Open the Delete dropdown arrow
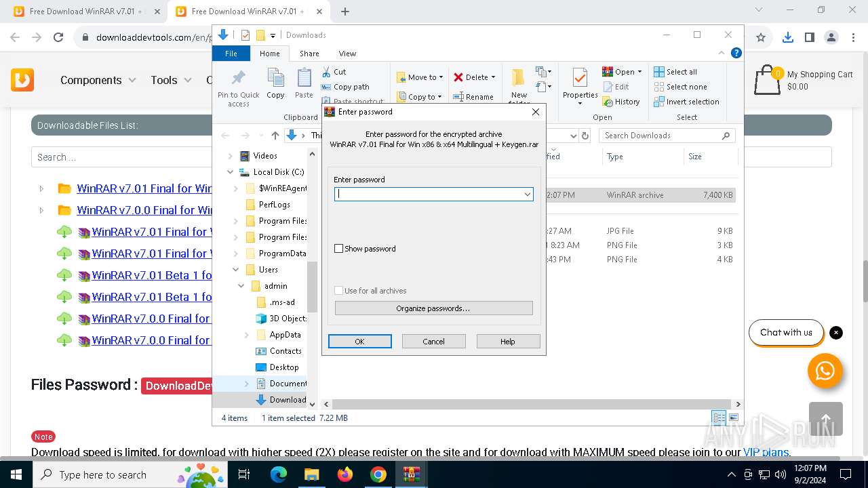The height and width of the screenshot is (488, 868). point(493,77)
